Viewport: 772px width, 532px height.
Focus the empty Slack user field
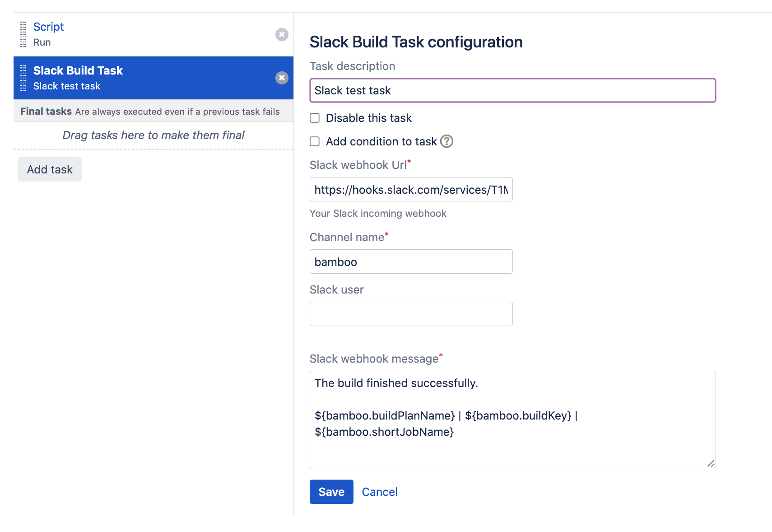coord(411,314)
